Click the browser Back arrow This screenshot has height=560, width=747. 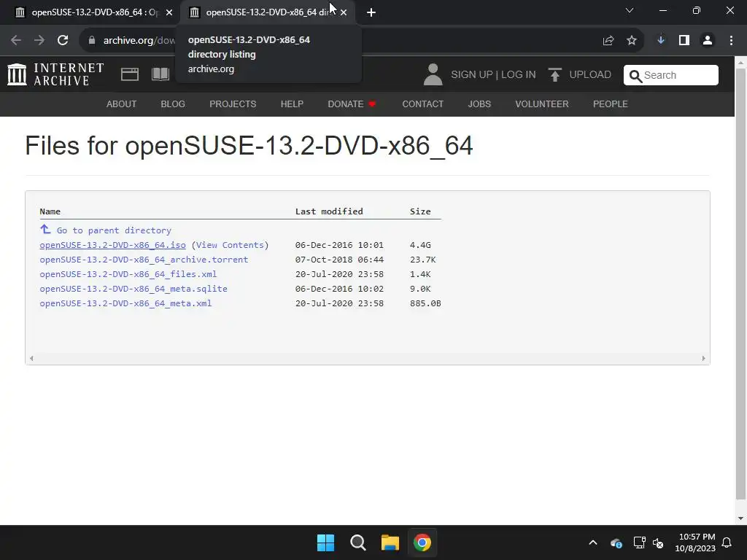coord(16,41)
